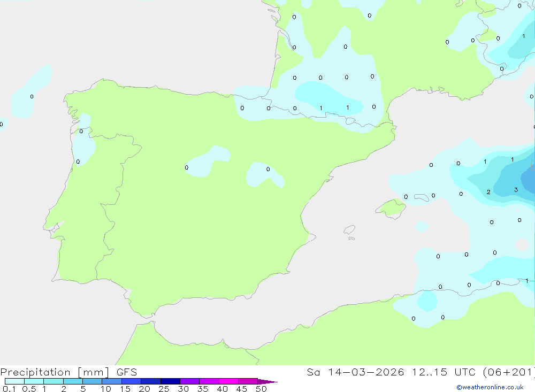Viewport: 535px width, 392px height.
Task: Click the legend label '0.5'
Action: tap(29, 389)
